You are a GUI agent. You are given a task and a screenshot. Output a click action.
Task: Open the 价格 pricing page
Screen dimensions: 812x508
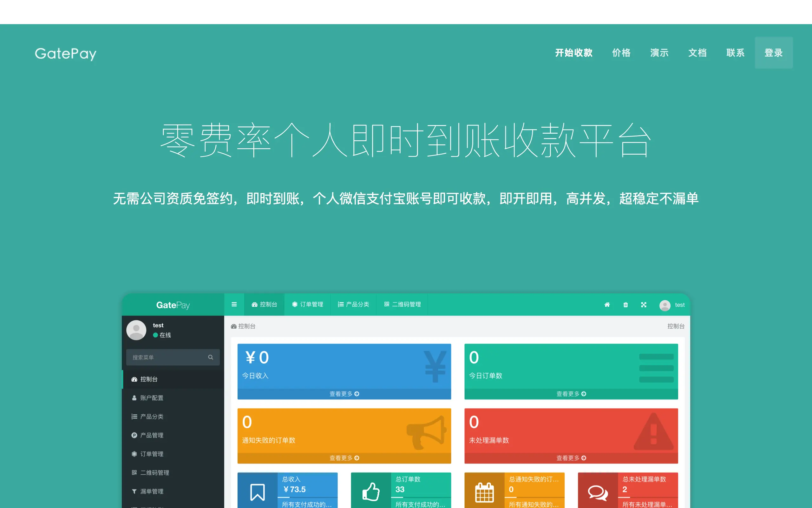tap(621, 53)
